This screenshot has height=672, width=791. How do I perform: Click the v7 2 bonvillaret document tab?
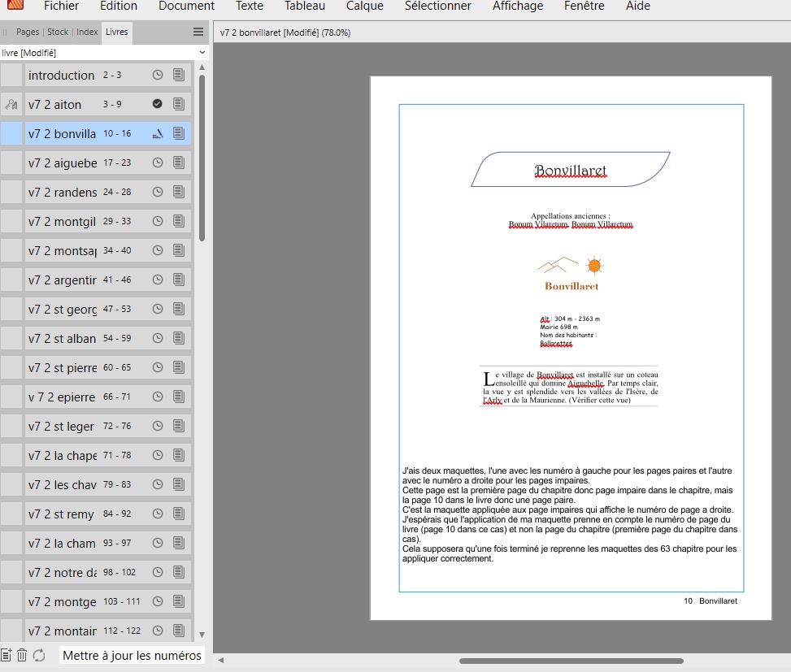[x=285, y=33]
